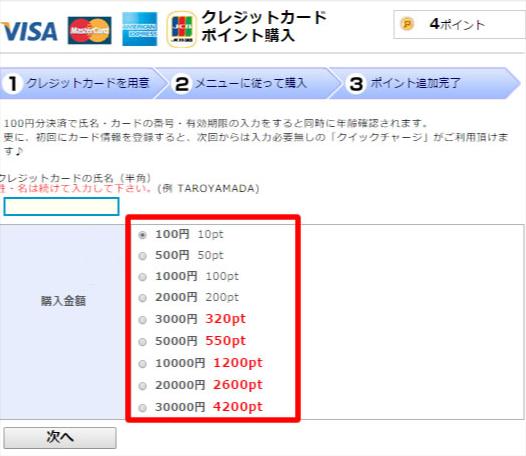Viewport: 526px width, 456px height.
Task: Click the VISA card logo
Action: click(29, 31)
